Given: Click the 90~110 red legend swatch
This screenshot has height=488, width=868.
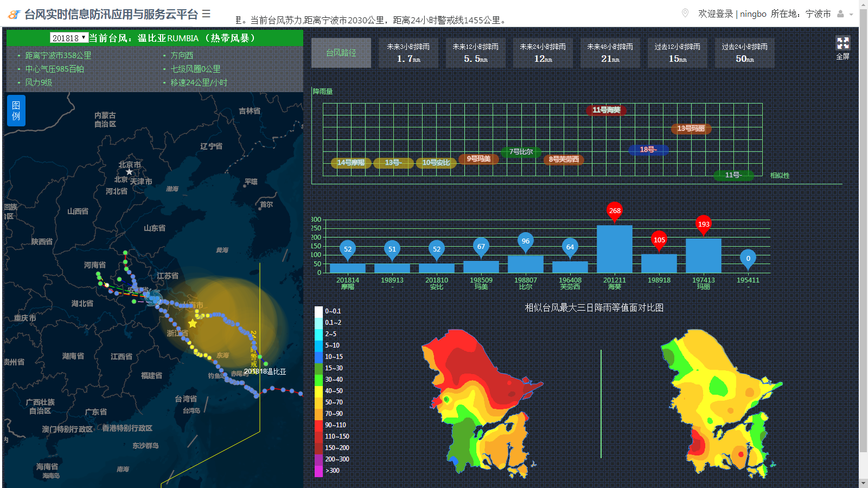Looking at the screenshot, I should 319,425.
